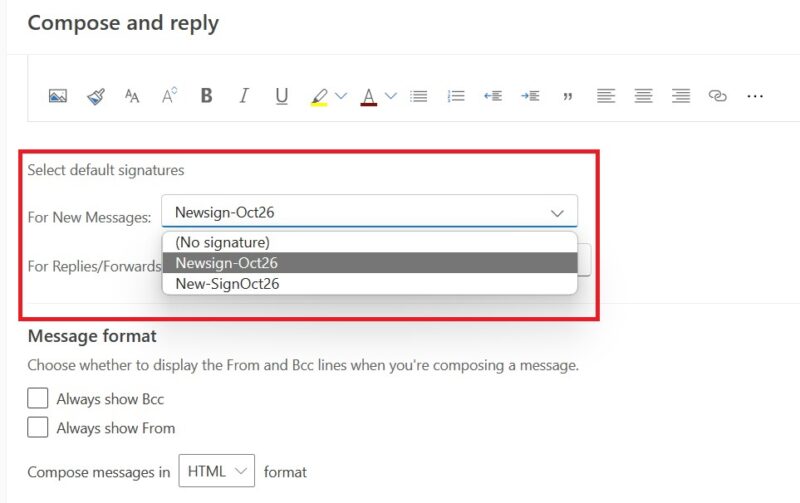Open the For New Messages signature dropdown
The image size is (800, 503).
[x=369, y=211]
